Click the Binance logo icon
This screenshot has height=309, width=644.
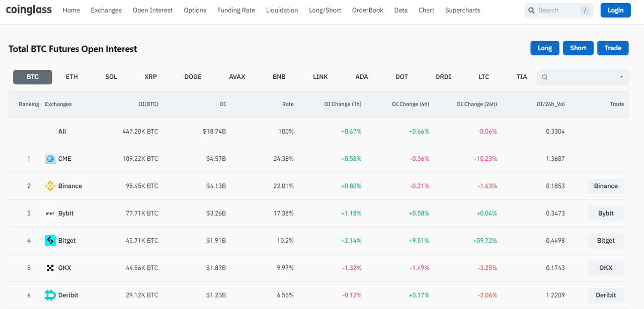click(x=50, y=186)
